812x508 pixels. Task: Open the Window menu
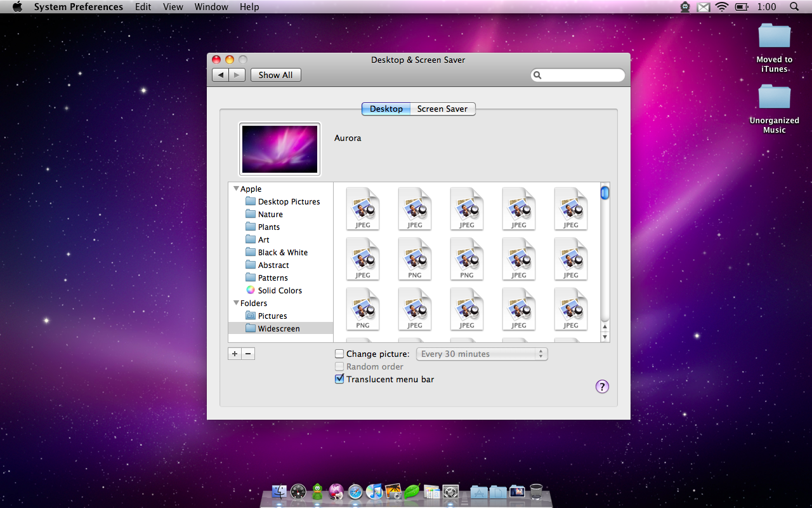(211, 6)
